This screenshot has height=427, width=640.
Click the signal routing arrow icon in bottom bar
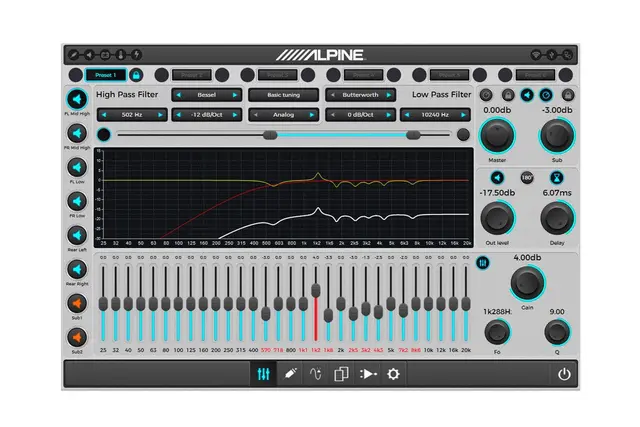[367, 374]
